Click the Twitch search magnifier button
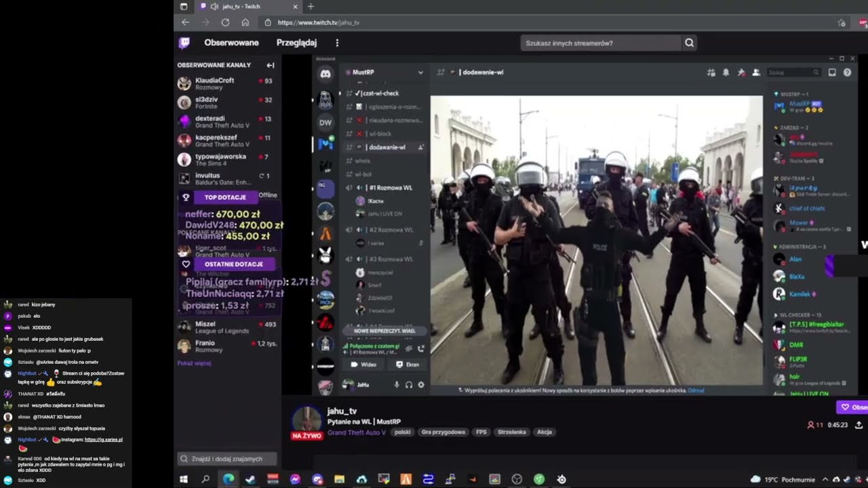Screen dimensions: 868x488 (689, 43)
